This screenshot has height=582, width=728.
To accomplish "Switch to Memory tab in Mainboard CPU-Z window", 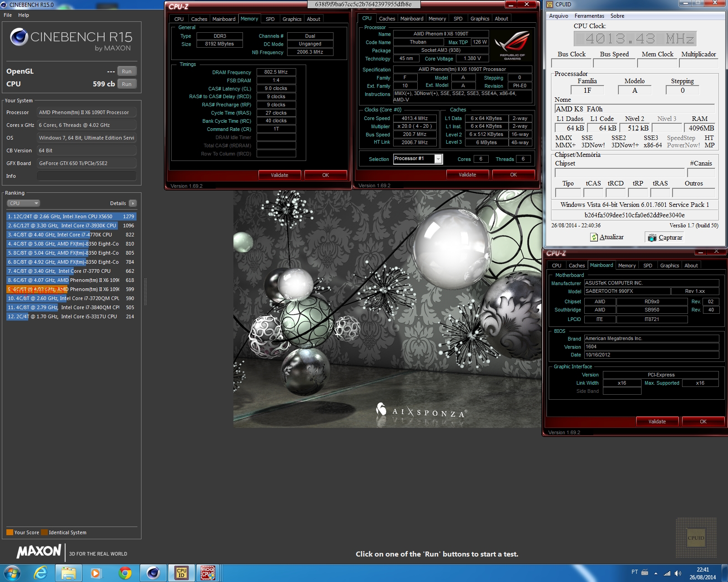I will point(627,266).
